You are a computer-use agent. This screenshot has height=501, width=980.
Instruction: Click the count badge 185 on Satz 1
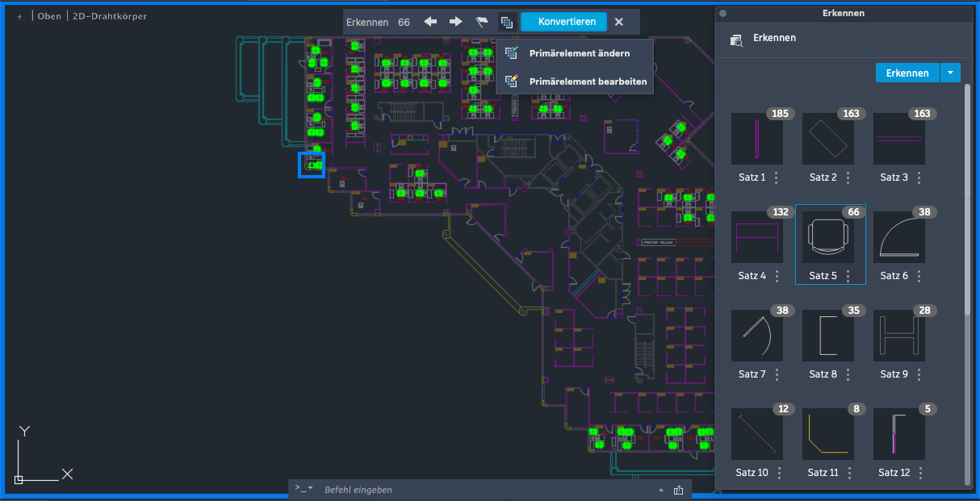coord(780,114)
